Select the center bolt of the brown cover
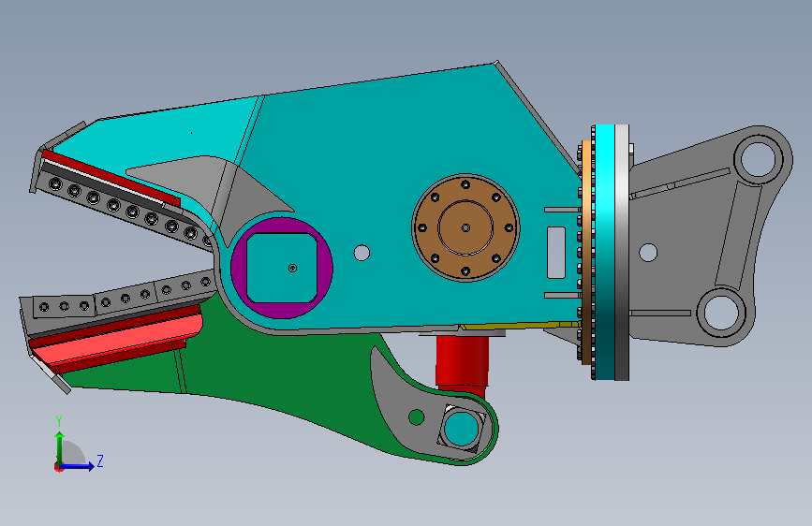 465,227
